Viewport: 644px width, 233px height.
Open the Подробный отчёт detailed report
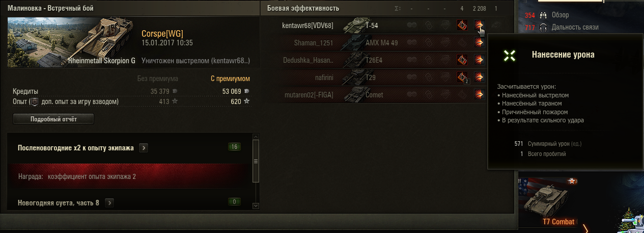coord(53,119)
